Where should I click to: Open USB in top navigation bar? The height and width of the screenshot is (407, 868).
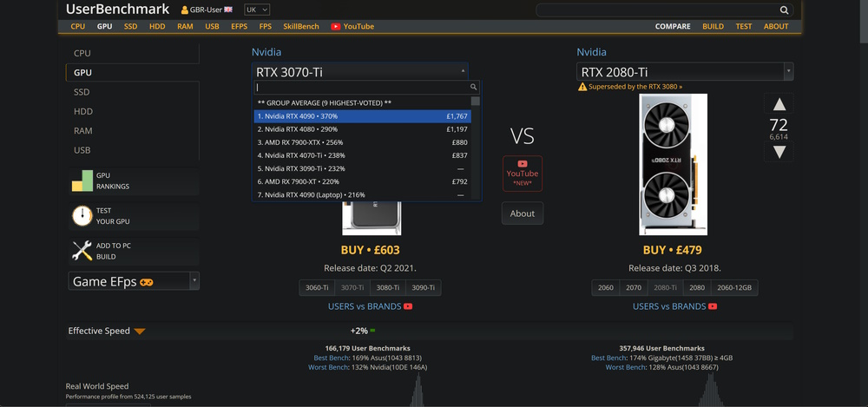tap(212, 27)
